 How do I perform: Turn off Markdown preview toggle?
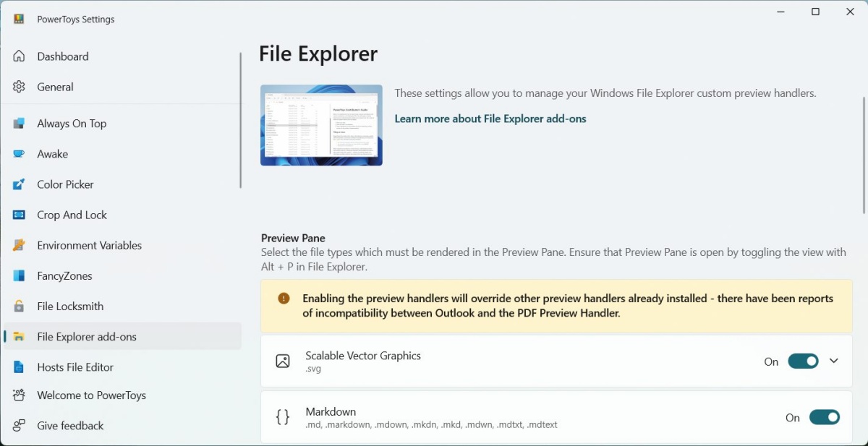pos(825,417)
